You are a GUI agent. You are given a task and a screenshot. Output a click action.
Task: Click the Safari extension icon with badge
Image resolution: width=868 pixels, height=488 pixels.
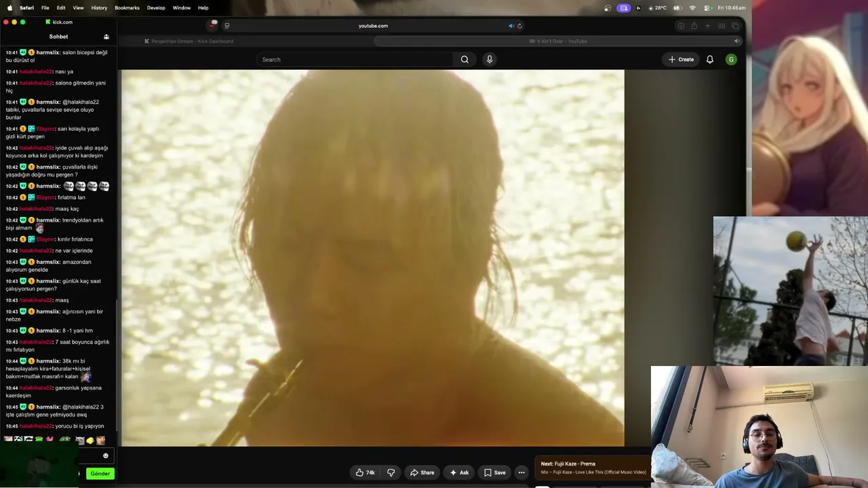(x=214, y=25)
